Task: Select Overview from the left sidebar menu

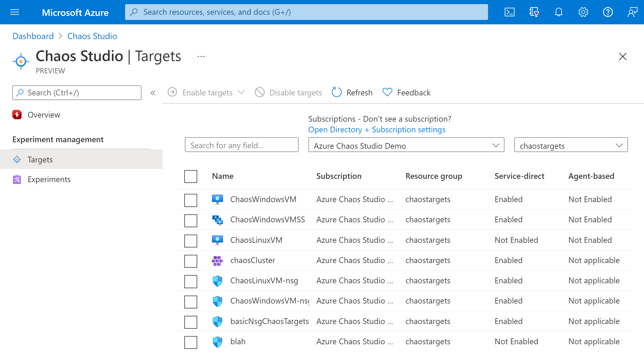Action: coord(43,114)
